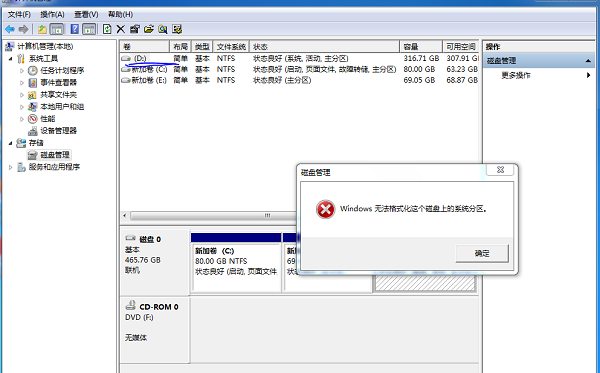The height and width of the screenshot is (373, 600).
Task: Select the 新加卷 (C:) volume row
Action: coord(299,69)
